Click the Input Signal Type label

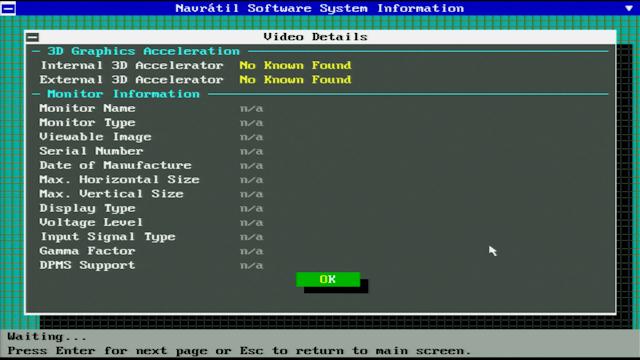tap(108, 237)
